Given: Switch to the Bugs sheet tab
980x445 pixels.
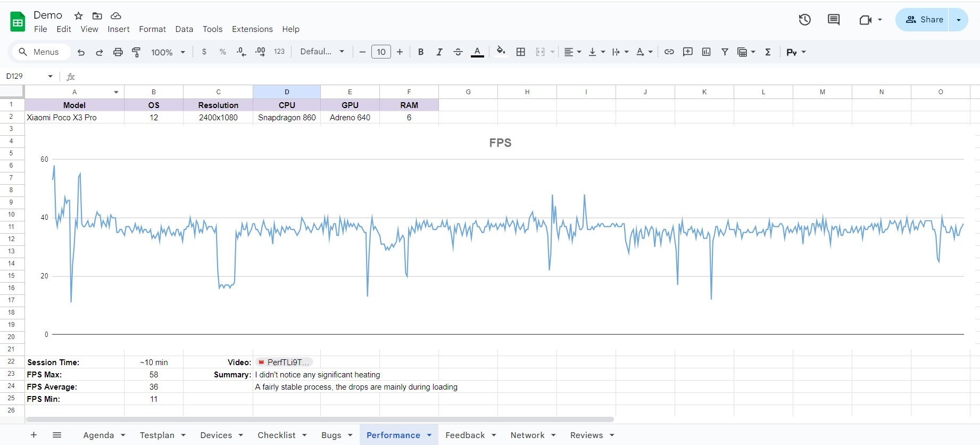Looking at the screenshot, I should point(331,435).
